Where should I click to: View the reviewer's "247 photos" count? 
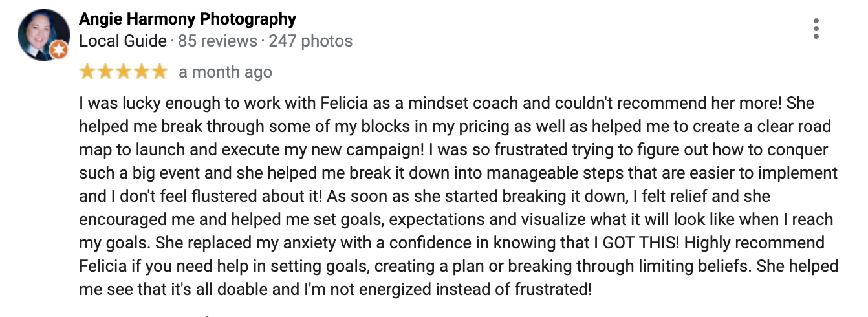click(x=310, y=41)
